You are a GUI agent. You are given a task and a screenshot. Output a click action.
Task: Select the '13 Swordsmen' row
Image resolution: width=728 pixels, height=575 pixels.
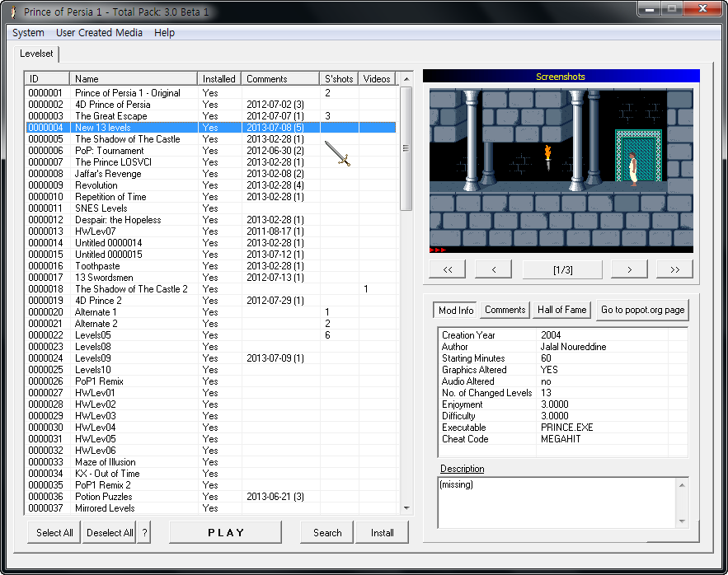[211, 278]
